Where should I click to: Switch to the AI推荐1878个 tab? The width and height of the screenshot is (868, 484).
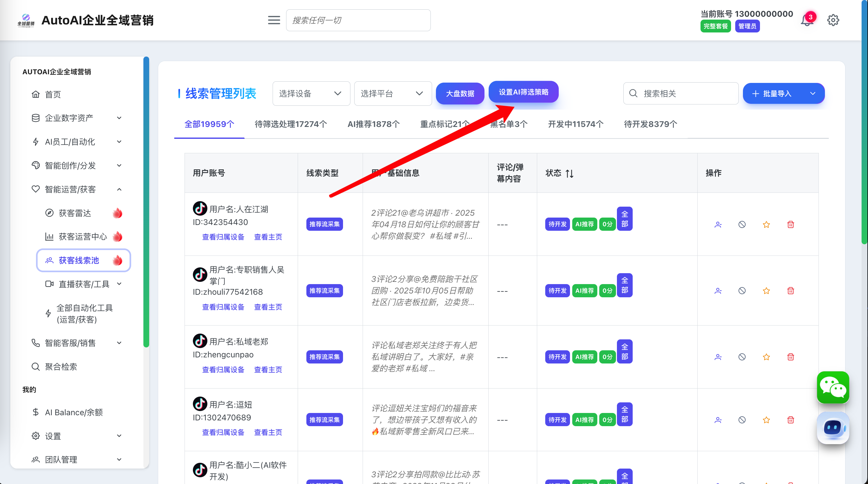pyautogui.click(x=373, y=124)
